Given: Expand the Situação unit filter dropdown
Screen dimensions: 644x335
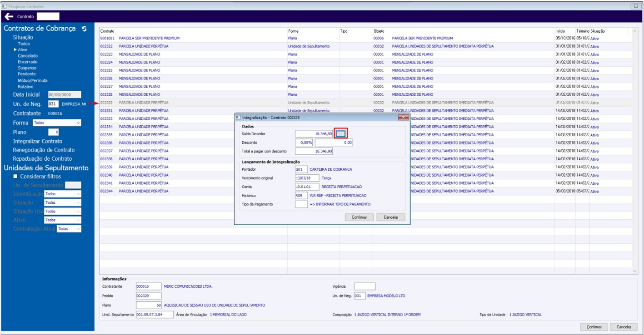Looking at the screenshot, I should coord(63,202).
